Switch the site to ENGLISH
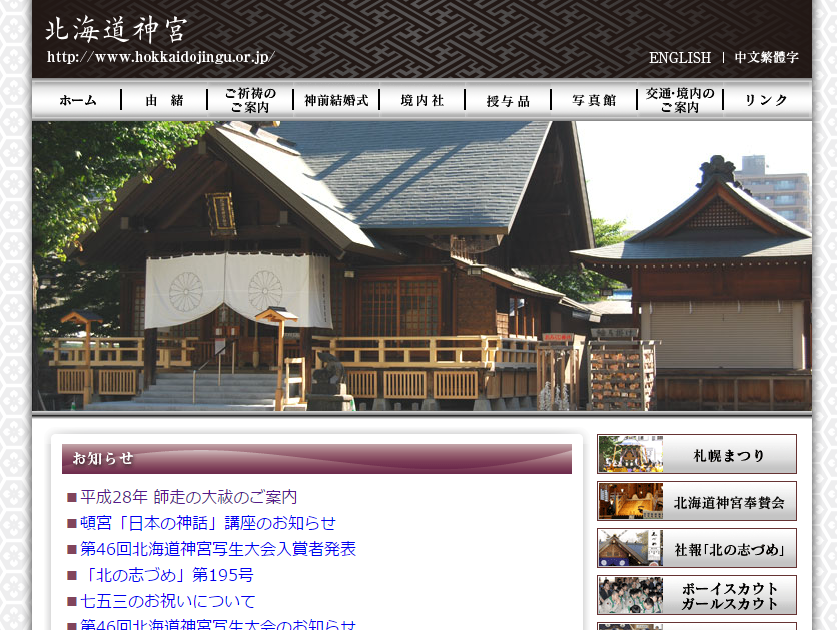Screen dimensions: 837x630 (680, 58)
